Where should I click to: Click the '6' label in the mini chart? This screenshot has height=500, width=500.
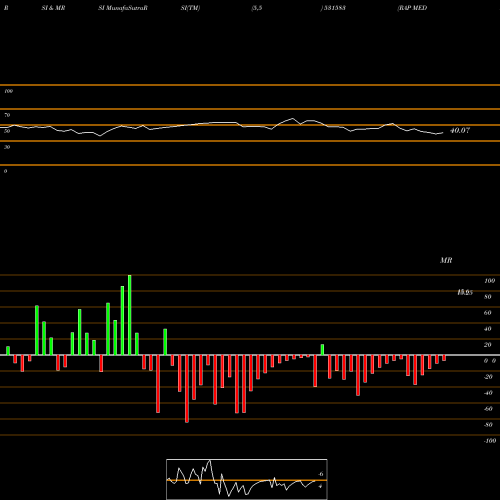321,474
